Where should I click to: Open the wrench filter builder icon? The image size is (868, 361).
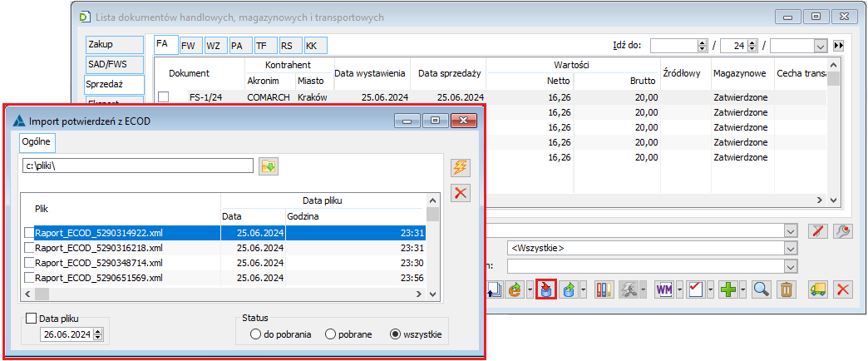(843, 231)
